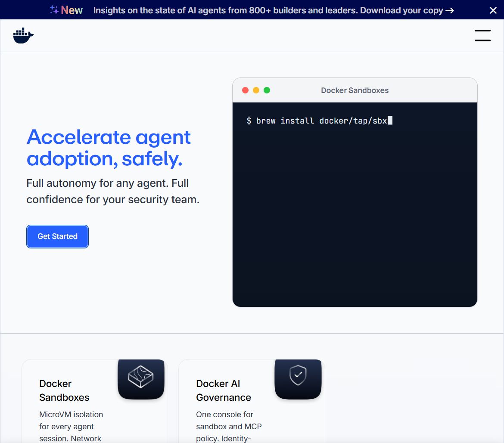
Task: Click the Docker whale logo
Action: click(23, 35)
